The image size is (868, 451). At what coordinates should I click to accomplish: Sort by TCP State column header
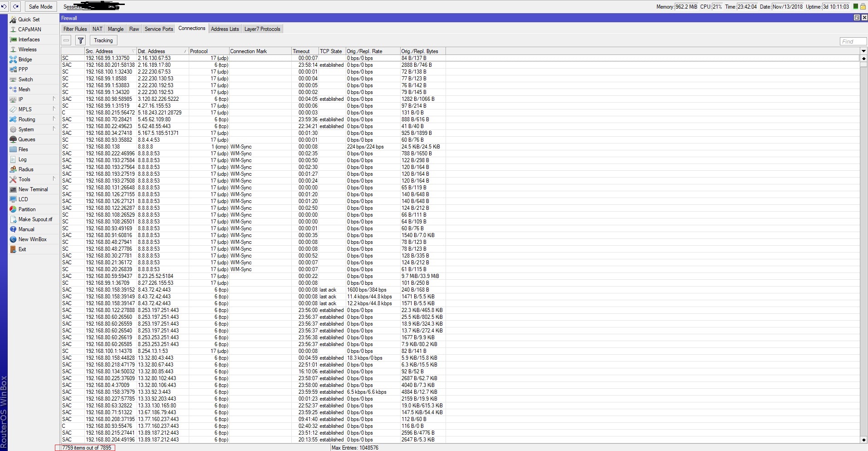[x=332, y=51]
